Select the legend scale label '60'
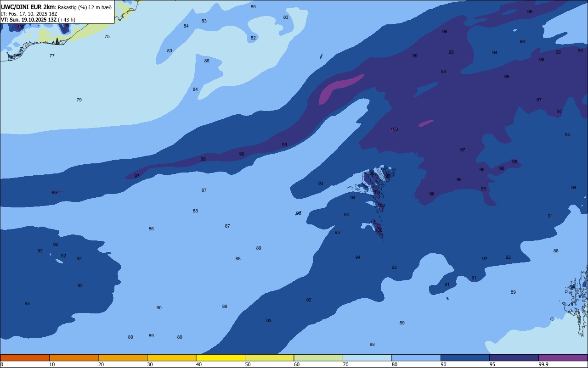The image size is (588, 368). click(297, 364)
